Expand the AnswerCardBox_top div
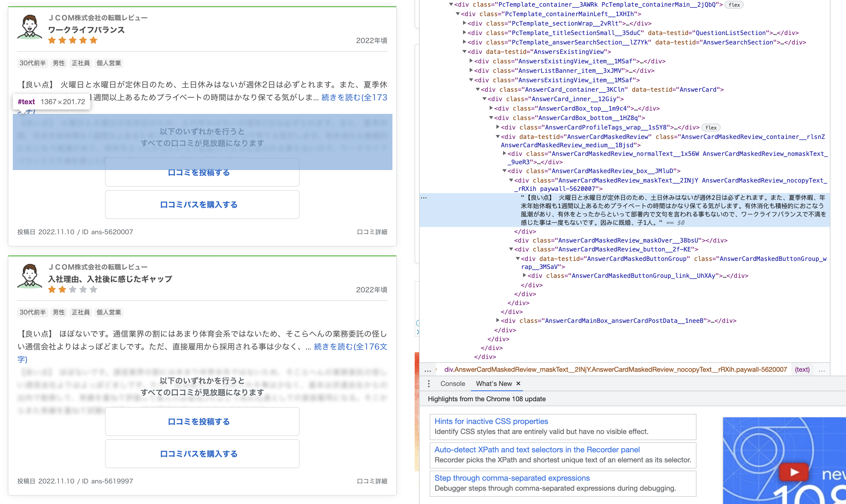846x504 pixels. pyautogui.click(x=491, y=108)
